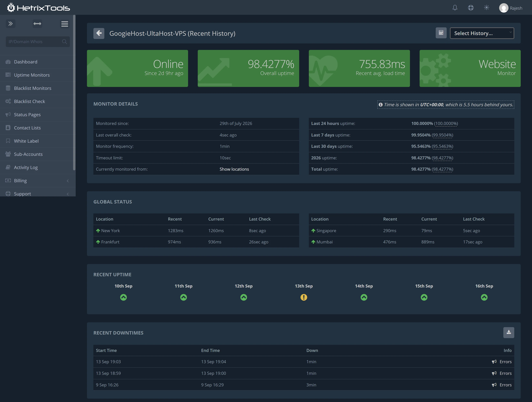This screenshot has width=532, height=402.
Task: Click the New York location row
Action: pos(196,231)
